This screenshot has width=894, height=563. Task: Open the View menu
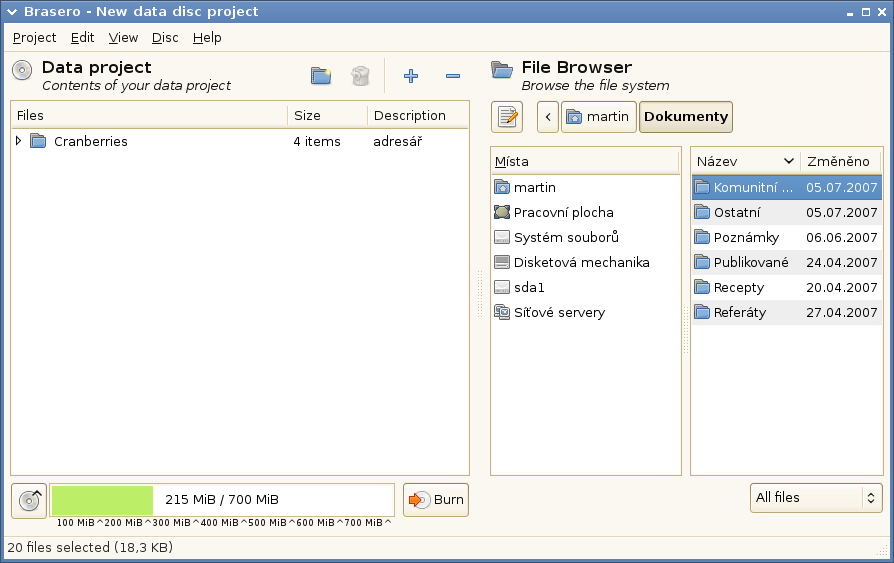tap(123, 38)
